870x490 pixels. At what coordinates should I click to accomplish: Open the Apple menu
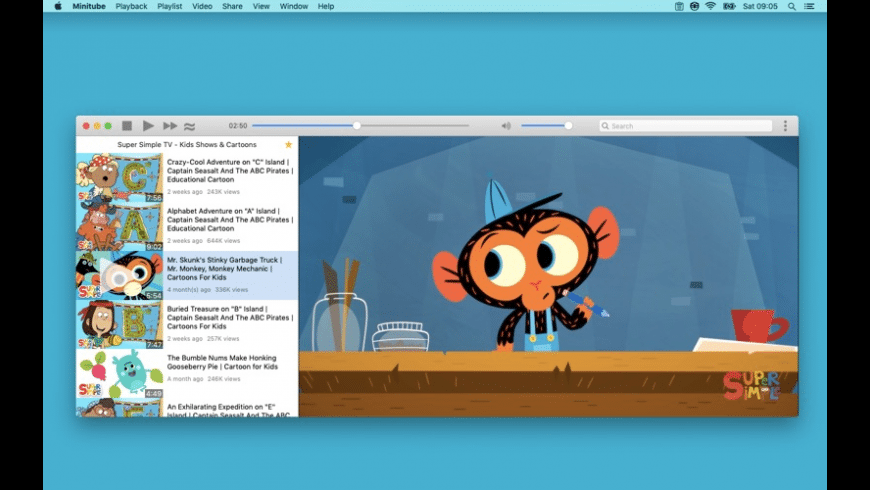click(58, 6)
